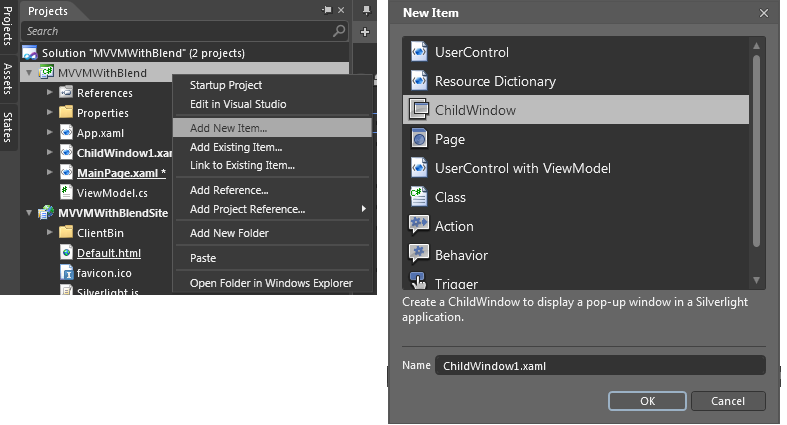Expand the Properties folder node
The image size is (787, 425).
click(x=49, y=112)
